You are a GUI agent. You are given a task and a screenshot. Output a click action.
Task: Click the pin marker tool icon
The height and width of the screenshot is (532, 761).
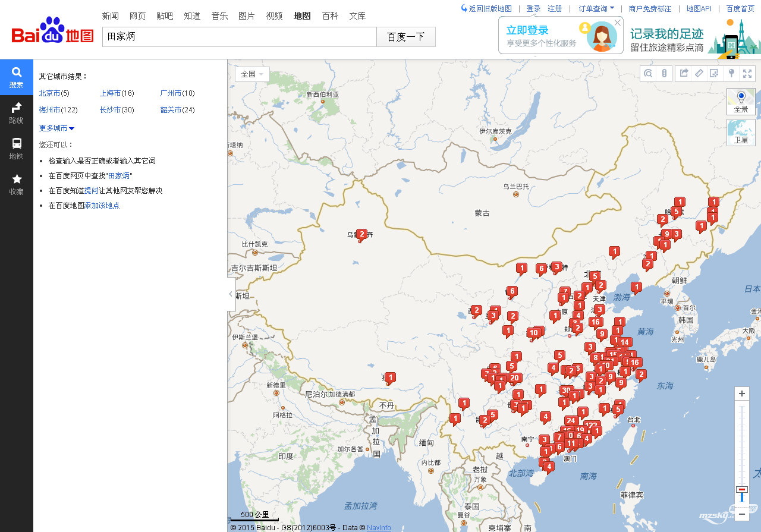(732, 74)
